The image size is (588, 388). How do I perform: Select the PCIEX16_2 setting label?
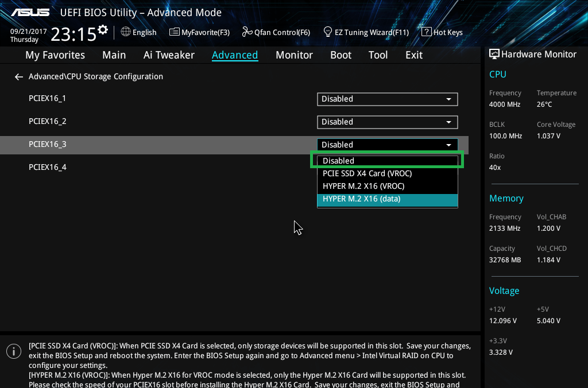[47, 122]
